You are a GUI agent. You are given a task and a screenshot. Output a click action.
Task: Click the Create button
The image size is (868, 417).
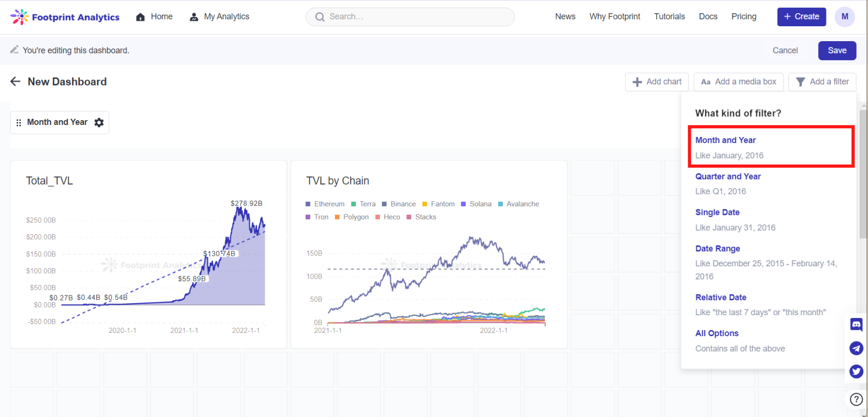[x=802, y=17]
